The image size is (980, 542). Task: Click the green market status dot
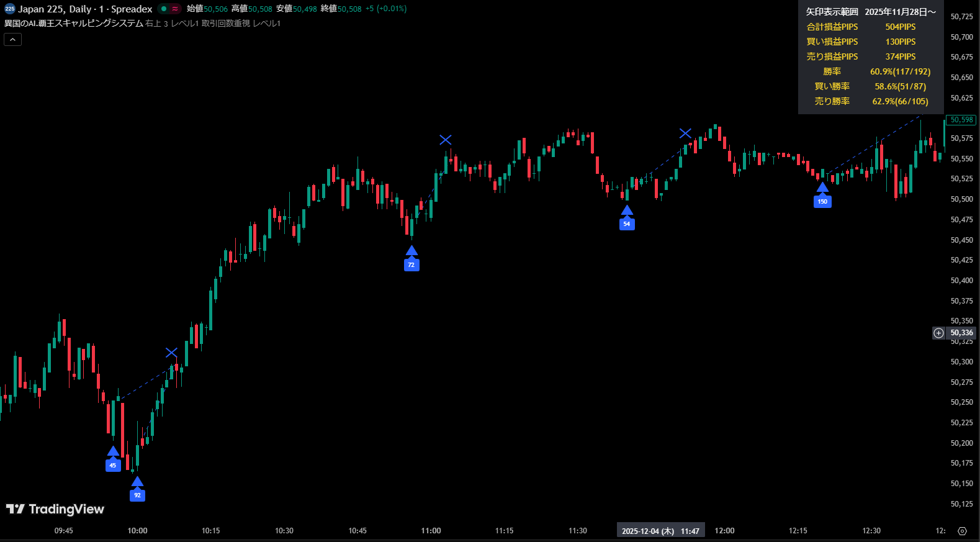[164, 9]
